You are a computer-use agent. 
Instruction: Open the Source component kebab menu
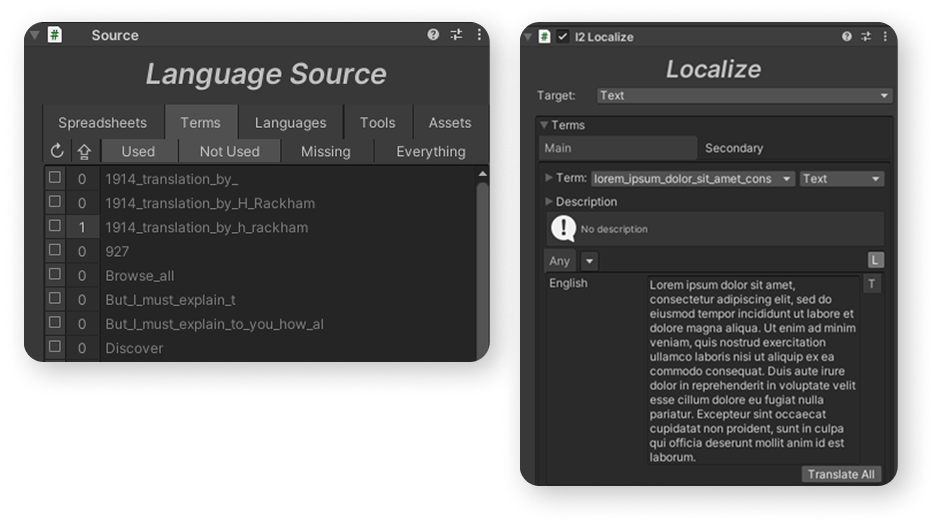tap(479, 35)
